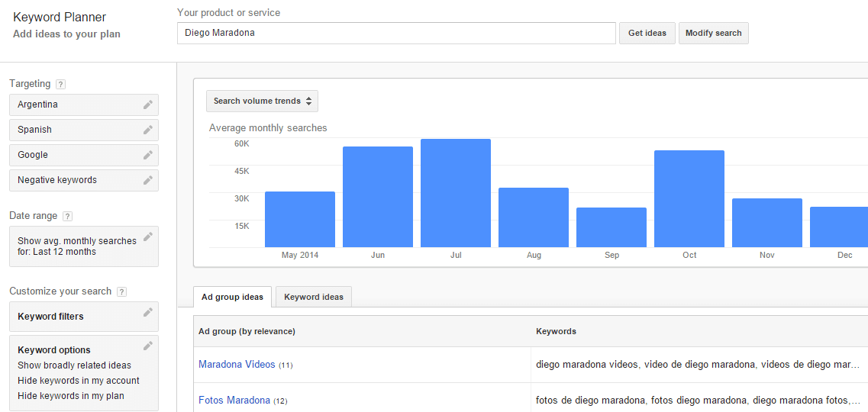Open the Maradona Videos ad group
This screenshot has height=412, width=868.
pos(237,365)
